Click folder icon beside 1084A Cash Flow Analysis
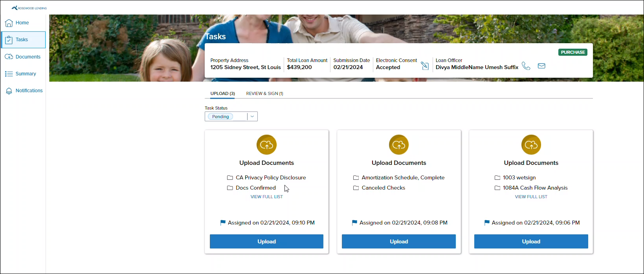The height and width of the screenshot is (274, 644). coord(497,188)
